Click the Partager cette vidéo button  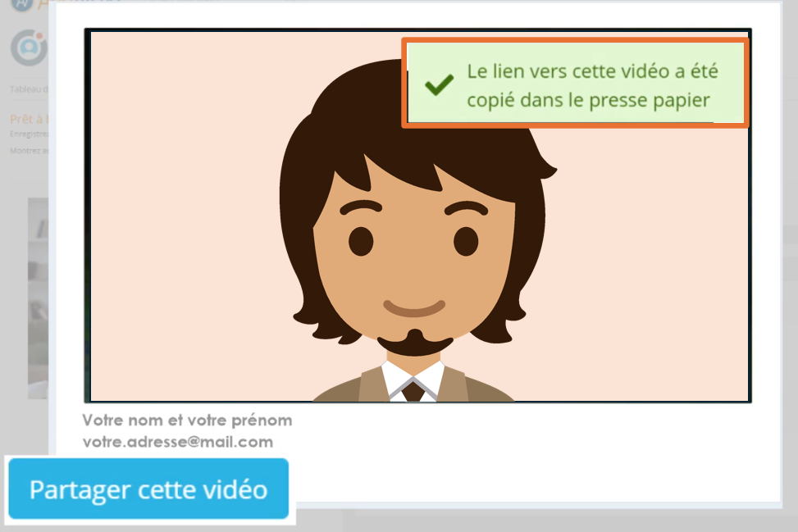tap(148, 489)
